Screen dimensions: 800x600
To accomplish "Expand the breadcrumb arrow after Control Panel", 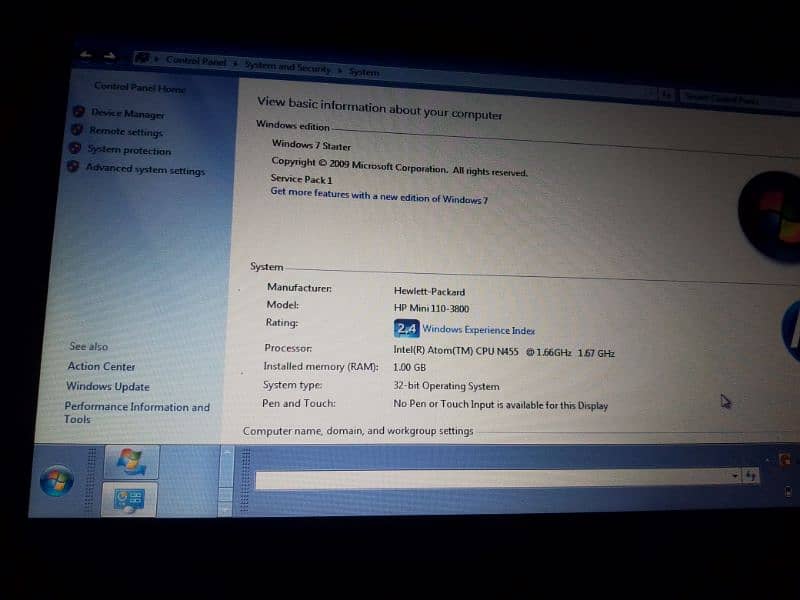I will tap(236, 64).
